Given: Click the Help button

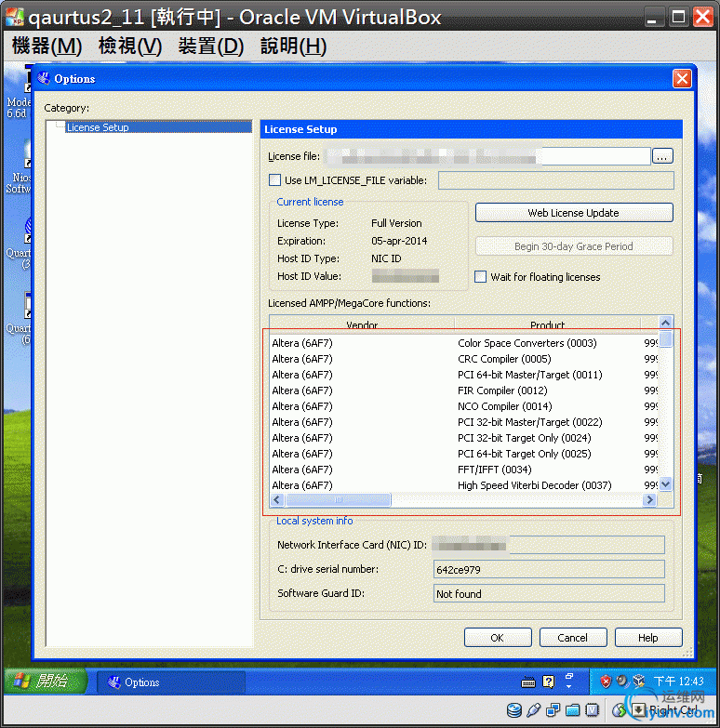Looking at the screenshot, I should point(648,638).
